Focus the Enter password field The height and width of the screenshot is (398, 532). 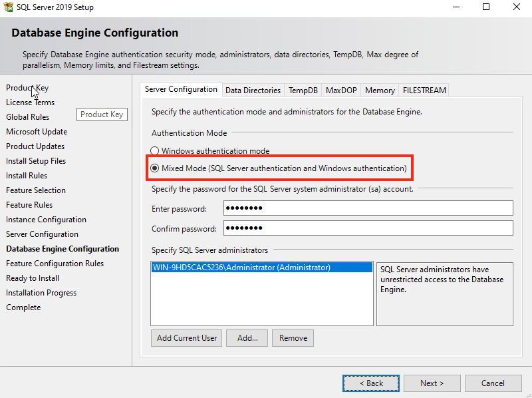pos(368,208)
